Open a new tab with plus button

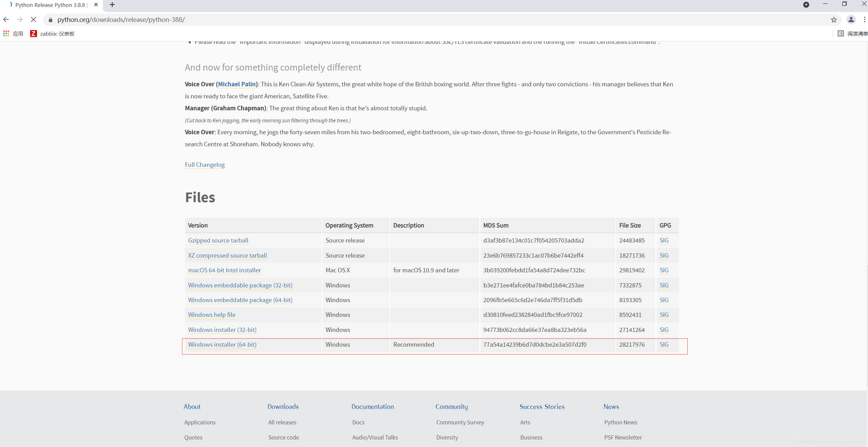112,4
